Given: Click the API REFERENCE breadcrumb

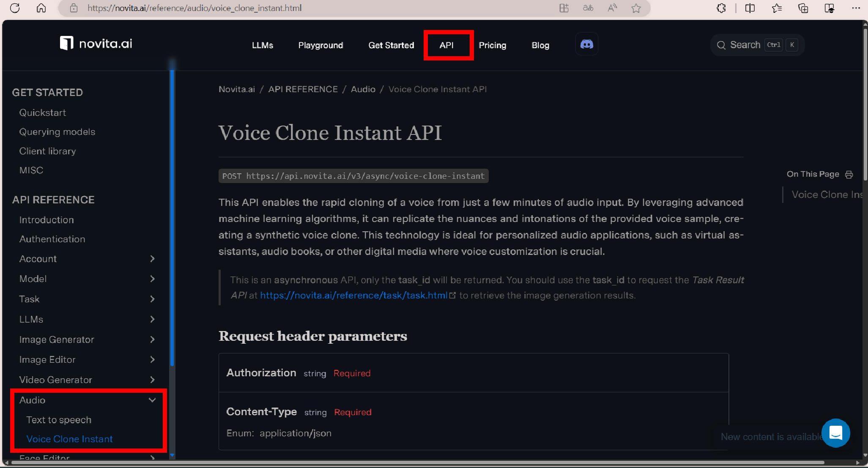Looking at the screenshot, I should [x=303, y=89].
